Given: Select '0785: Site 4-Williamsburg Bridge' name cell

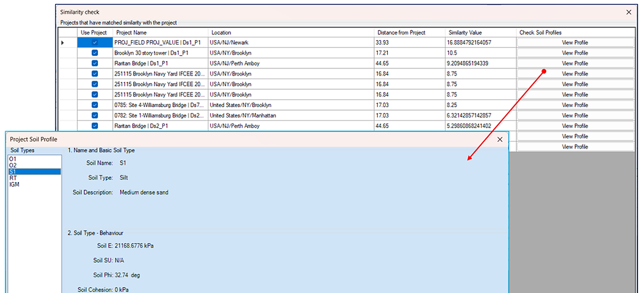Looking at the screenshot, I should (160, 105).
